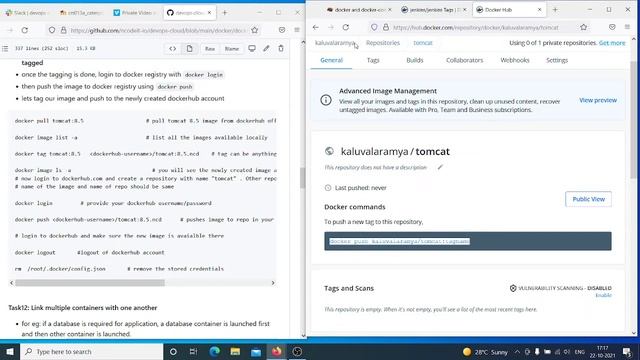Open Task View in taskbar
Image resolution: width=640 pixels, height=360 pixels.
click(193, 351)
